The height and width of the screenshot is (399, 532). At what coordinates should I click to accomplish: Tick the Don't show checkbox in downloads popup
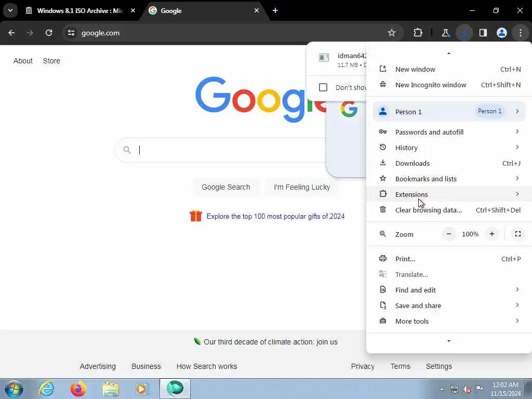pyautogui.click(x=323, y=87)
